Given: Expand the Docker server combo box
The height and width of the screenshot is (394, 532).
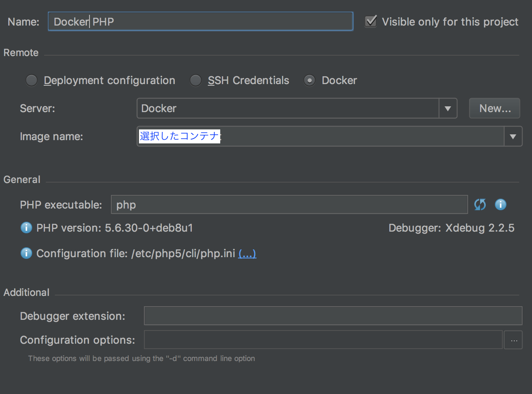Looking at the screenshot, I should [289, 108].
